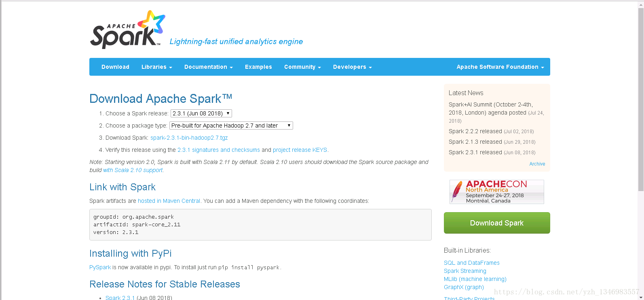The height and width of the screenshot is (300, 644).
Task: Expand the Community menu
Action: click(302, 67)
